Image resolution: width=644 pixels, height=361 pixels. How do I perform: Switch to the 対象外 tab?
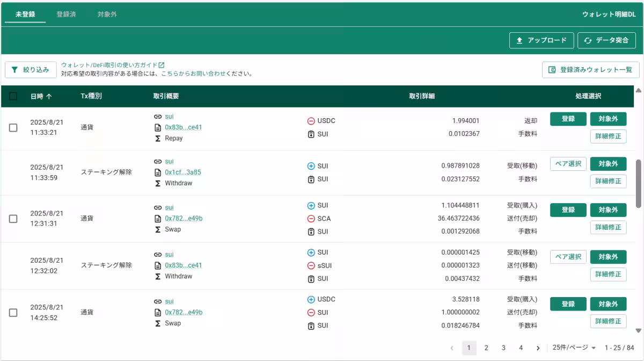pos(107,15)
